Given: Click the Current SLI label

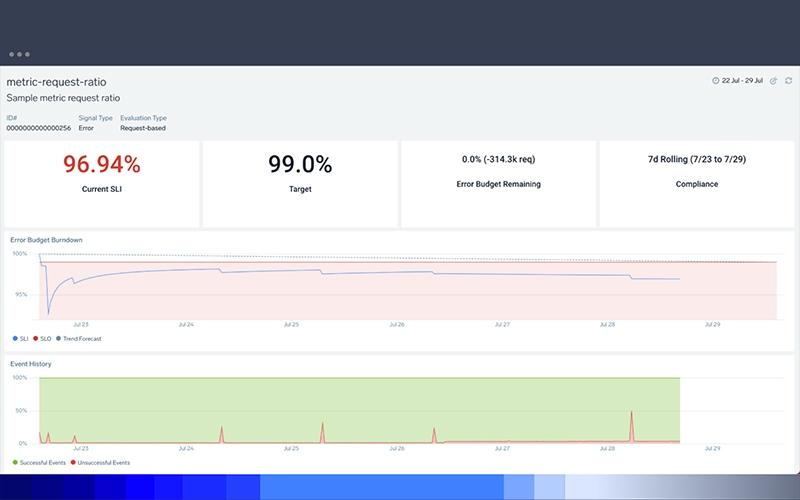Looking at the screenshot, I should tap(102, 189).
